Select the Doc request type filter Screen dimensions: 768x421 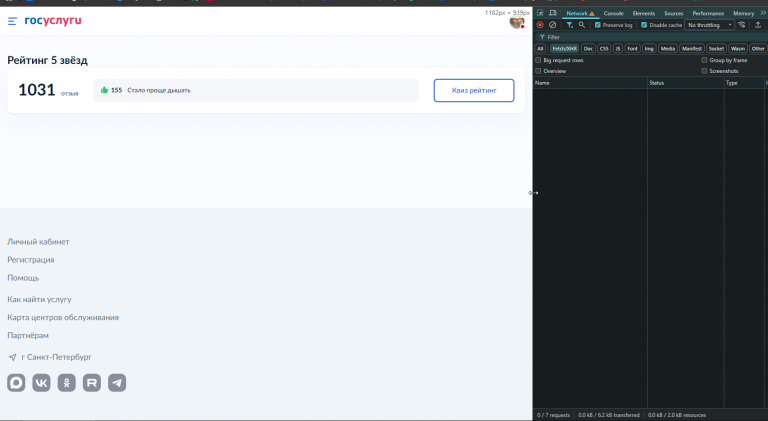point(588,48)
